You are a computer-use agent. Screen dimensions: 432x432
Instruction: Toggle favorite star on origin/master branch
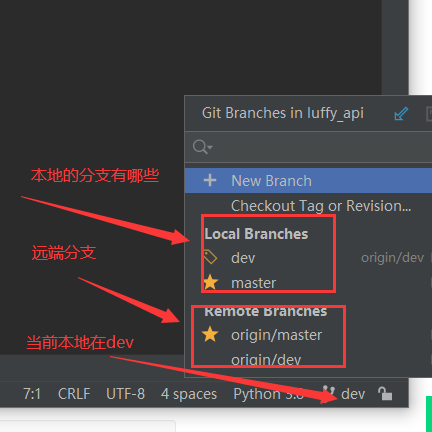pos(210,334)
